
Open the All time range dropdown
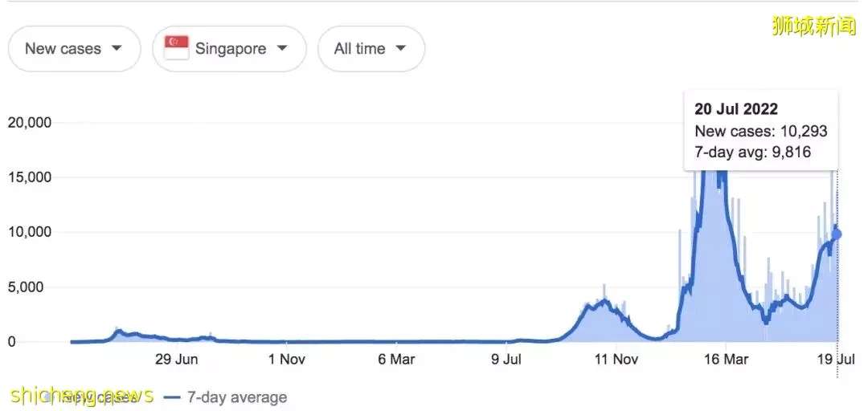click(371, 49)
